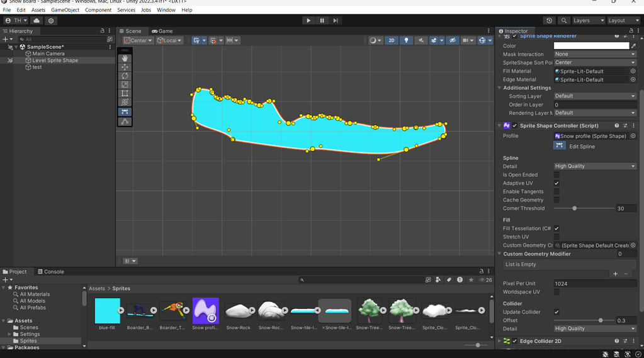This screenshot has height=358, width=644.
Task: Click the white Color swatch field
Action: [591, 46]
